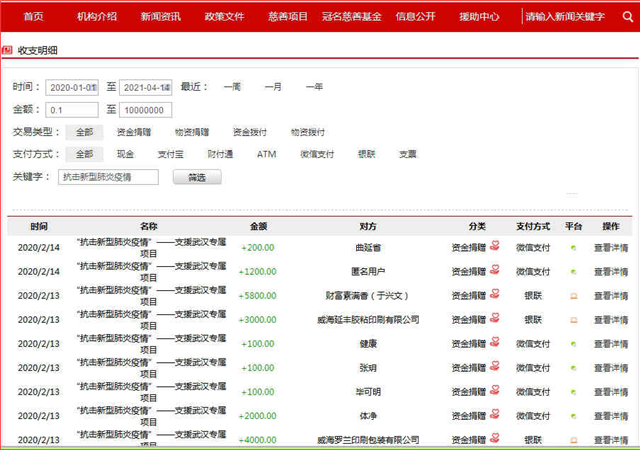Click the platform icon for 威海延丰胶粘印刷有限公司
640x450 pixels.
coord(573,320)
